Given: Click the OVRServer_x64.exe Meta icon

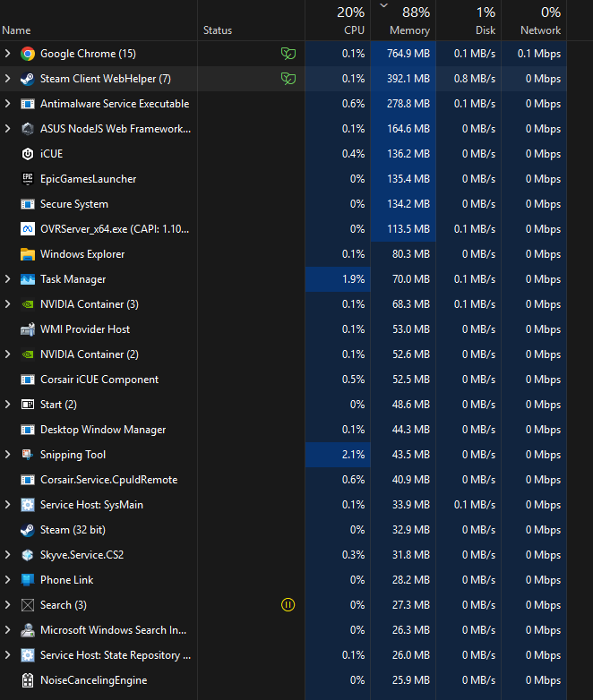Looking at the screenshot, I should [28, 229].
